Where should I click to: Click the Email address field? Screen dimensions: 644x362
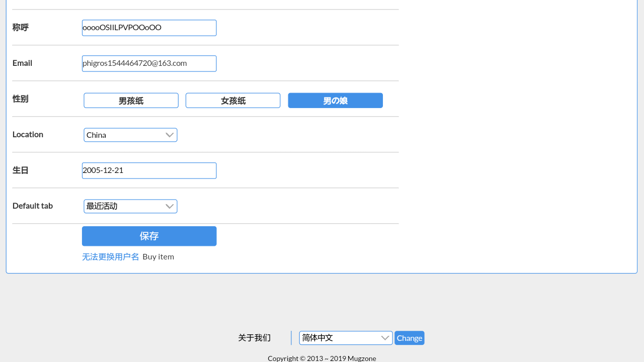[x=149, y=63]
